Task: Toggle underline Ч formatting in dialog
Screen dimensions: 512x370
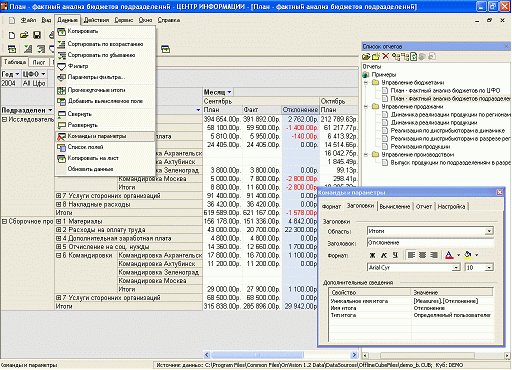Action: pos(395,255)
